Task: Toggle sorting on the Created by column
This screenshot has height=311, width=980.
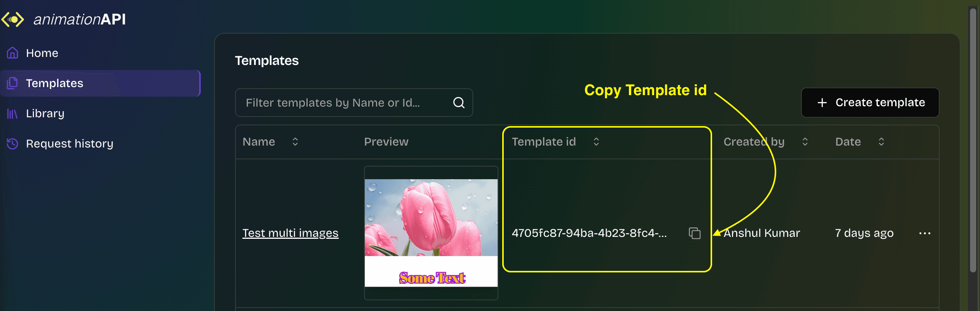Action: tap(804, 142)
